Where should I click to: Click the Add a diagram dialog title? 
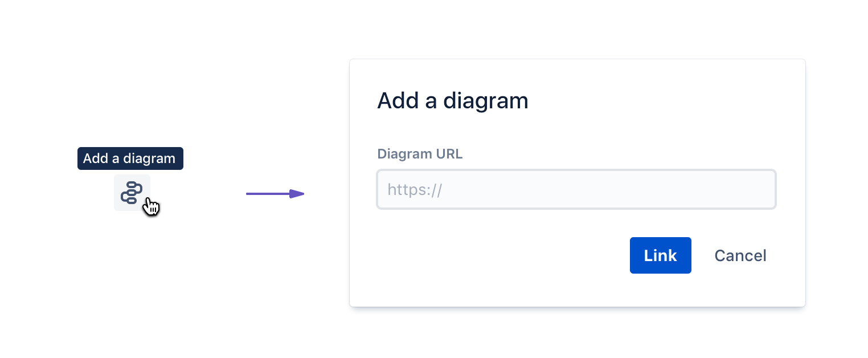452,100
